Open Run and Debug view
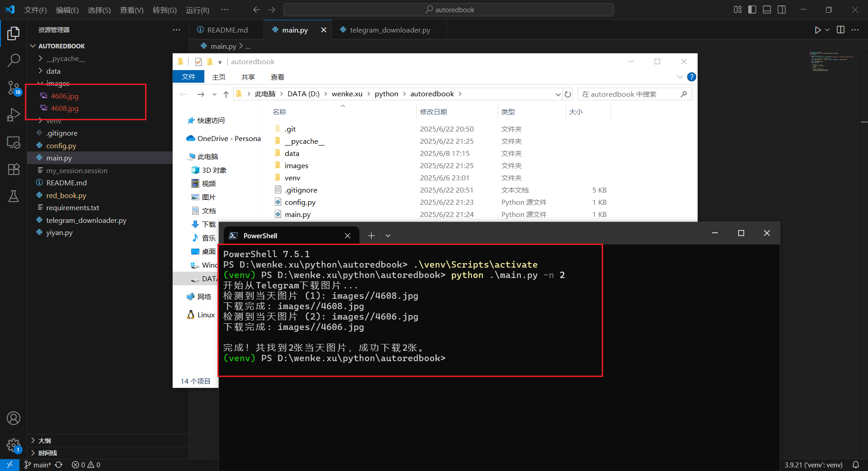 pos(14,115)
